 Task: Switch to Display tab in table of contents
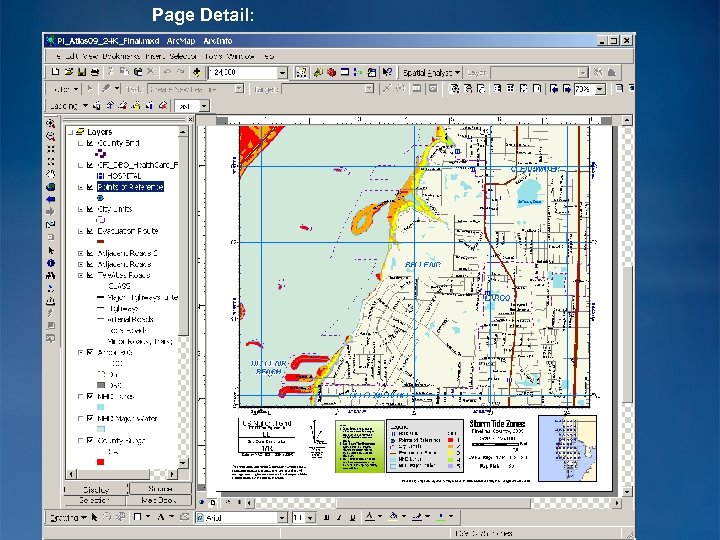click(96, 489)
